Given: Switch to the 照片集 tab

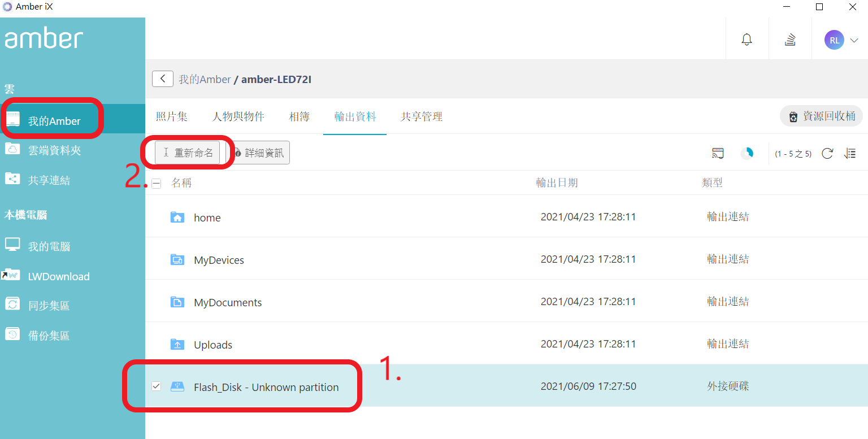Looking at the screenshot, I should click(172, 116).
